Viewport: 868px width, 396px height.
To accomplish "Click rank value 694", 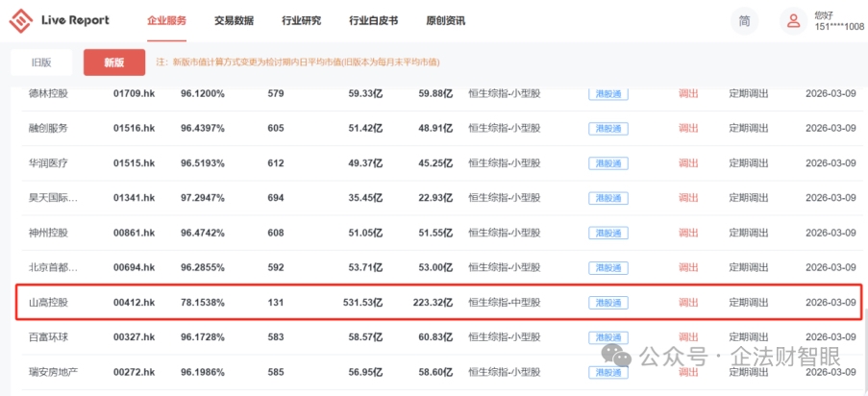I will [275, 198].
